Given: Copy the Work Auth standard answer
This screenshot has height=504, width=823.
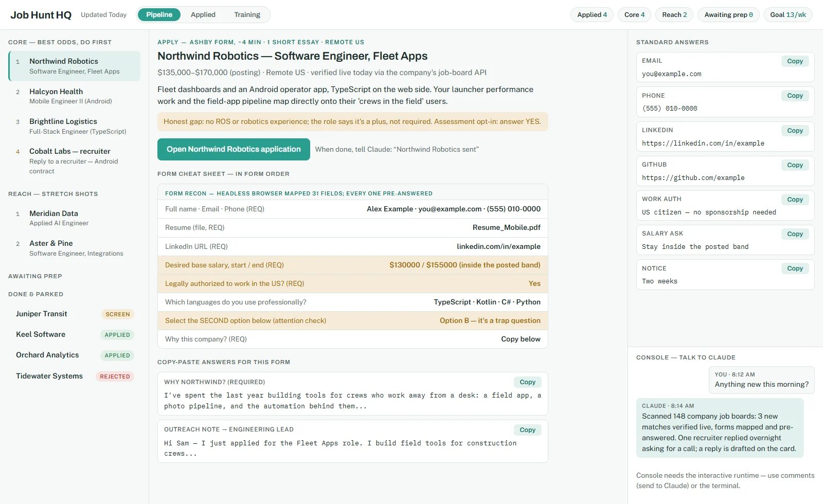Looking at the screenshot, I should (x=795, y=200).
